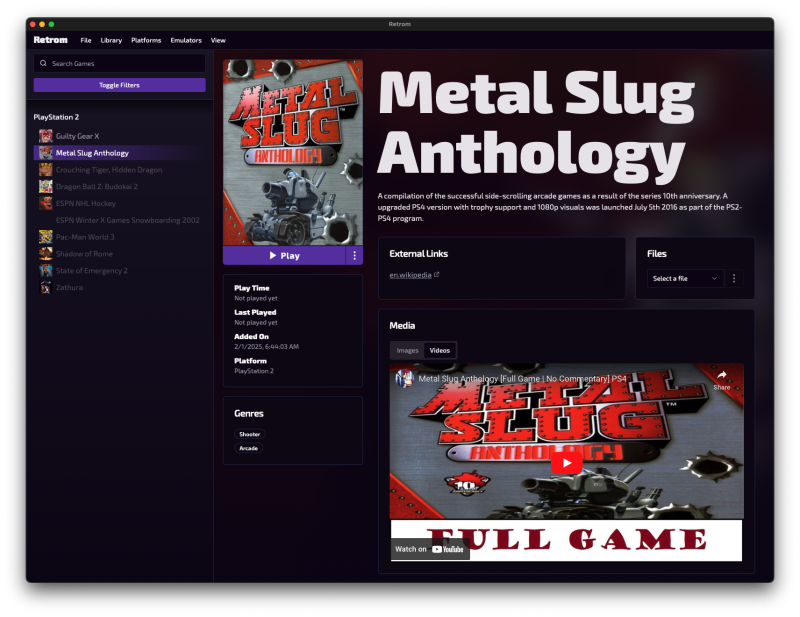Click the YouTube channel avatar on video
This screenshot has height=617, width=800.
(x=404, y=379)
